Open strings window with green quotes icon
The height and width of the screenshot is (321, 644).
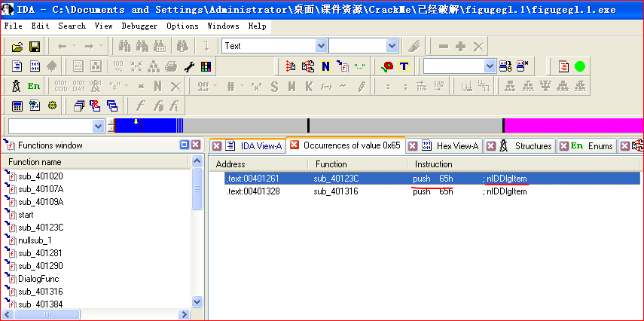pos(360,66)
